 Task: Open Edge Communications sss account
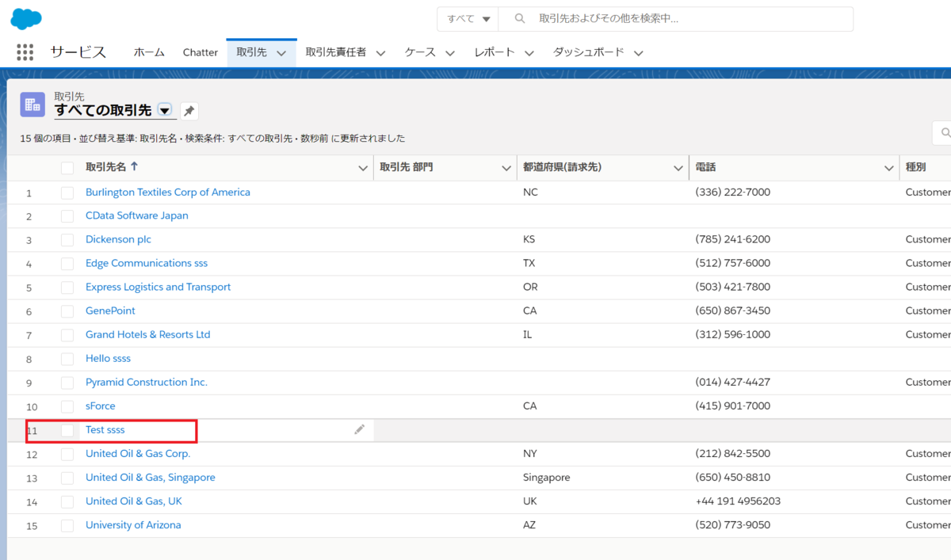click(x=147, y=264)
